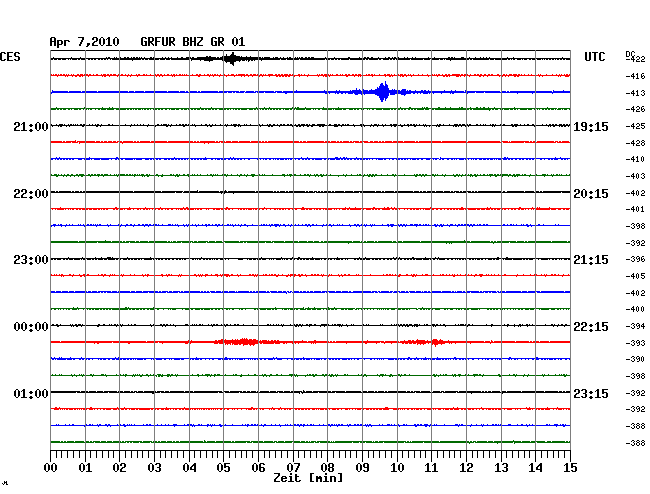Click the 01 minute axis tick label

(85, 468)
